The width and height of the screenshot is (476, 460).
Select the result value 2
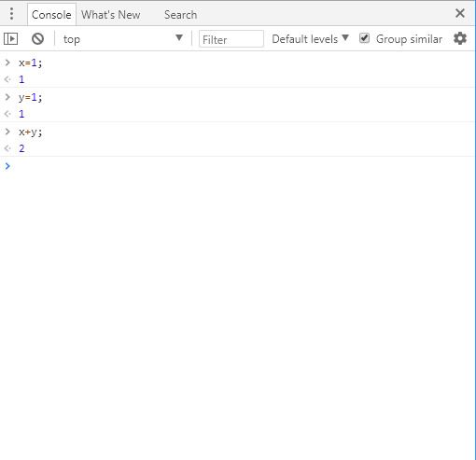point(21,148)
